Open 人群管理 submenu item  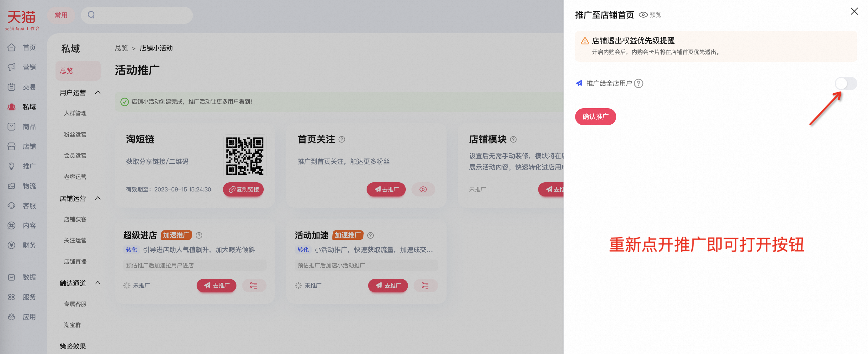pos(75,113)
